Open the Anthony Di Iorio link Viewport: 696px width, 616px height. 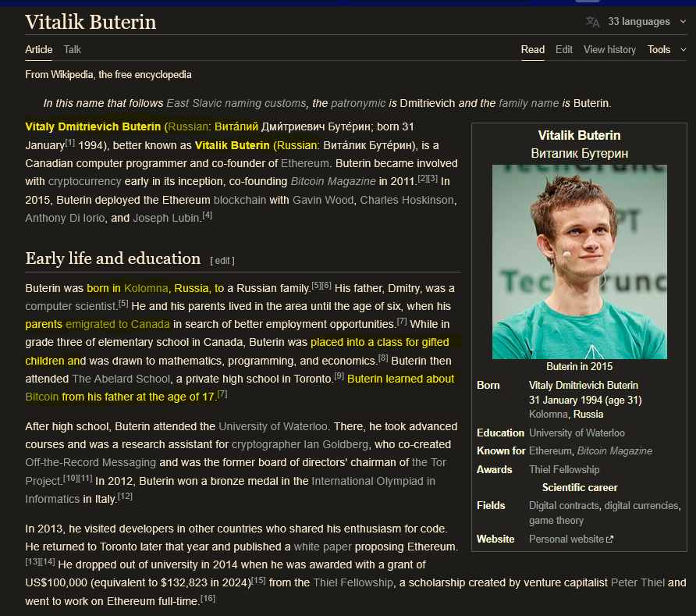(65, 218)
